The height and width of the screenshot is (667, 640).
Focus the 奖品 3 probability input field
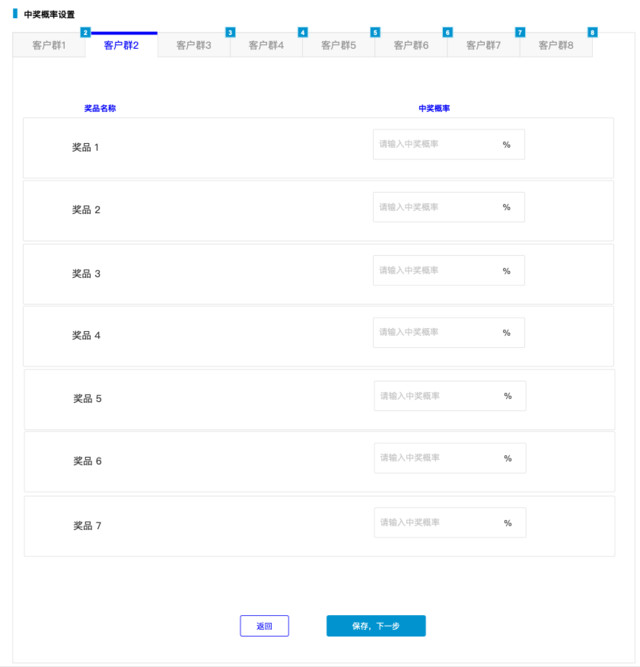(x=449, y=271)
